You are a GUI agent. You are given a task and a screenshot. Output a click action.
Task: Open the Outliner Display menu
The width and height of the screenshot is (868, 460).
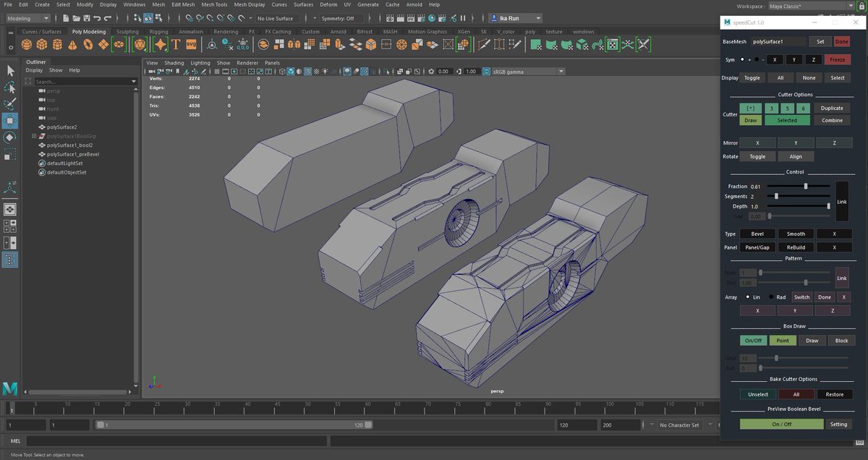34,70
